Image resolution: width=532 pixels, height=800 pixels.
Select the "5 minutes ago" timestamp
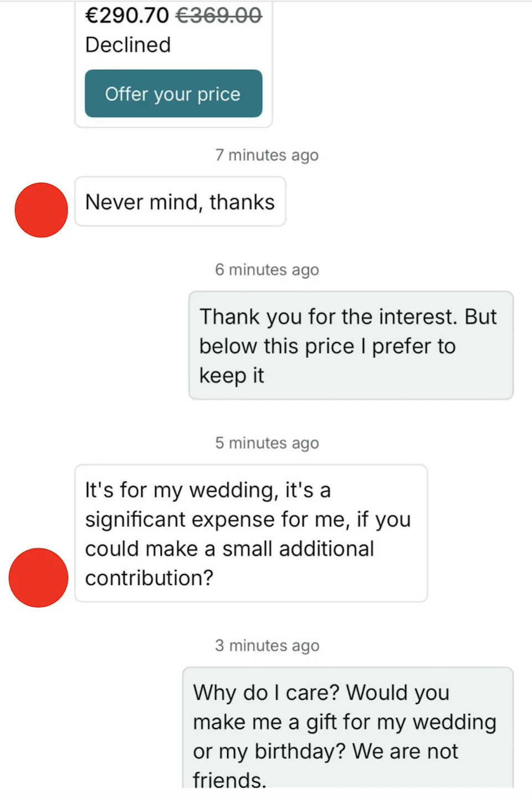(x=267, y=443)
